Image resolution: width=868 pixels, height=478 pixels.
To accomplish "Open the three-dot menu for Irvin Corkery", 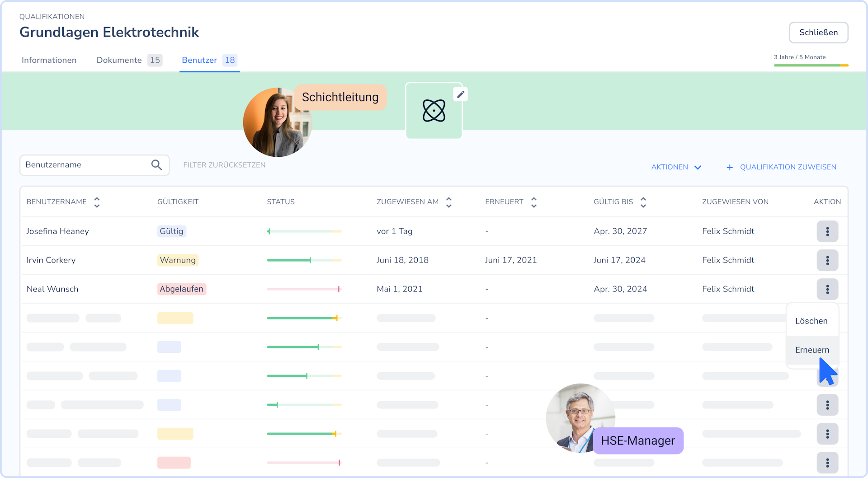I will pos(827,260).
